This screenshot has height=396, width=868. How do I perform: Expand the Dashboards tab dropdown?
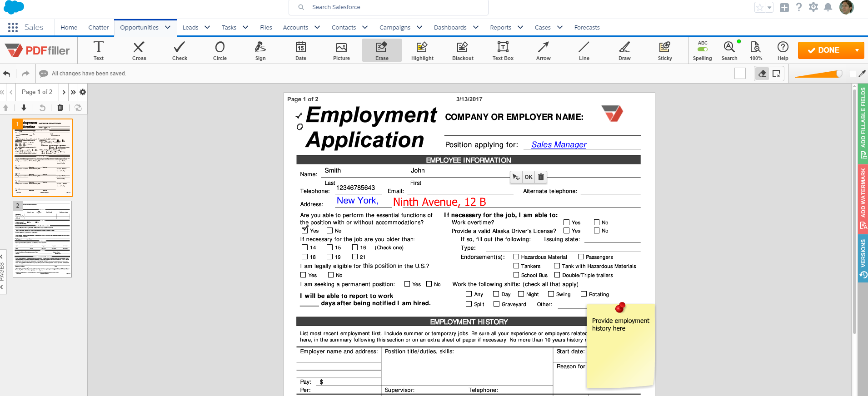click(476, 27)
